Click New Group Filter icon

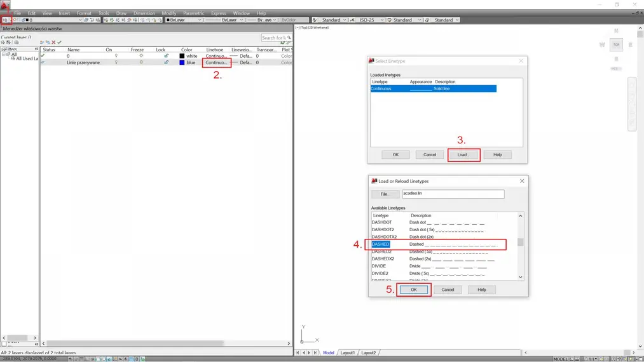pos(9,43)
